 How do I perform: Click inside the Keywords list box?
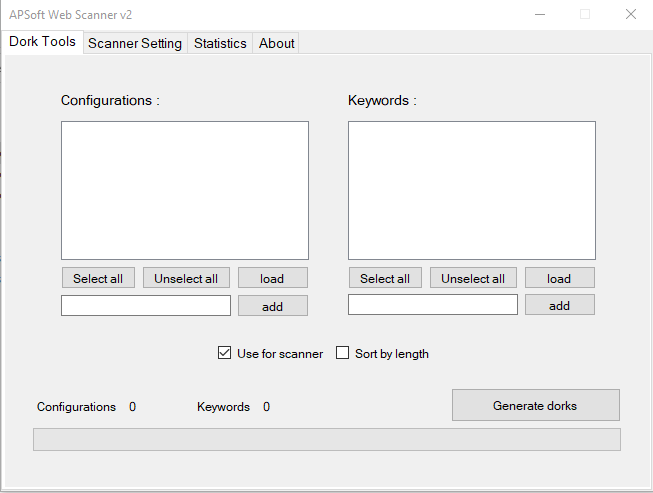click(x=472, y=190)
